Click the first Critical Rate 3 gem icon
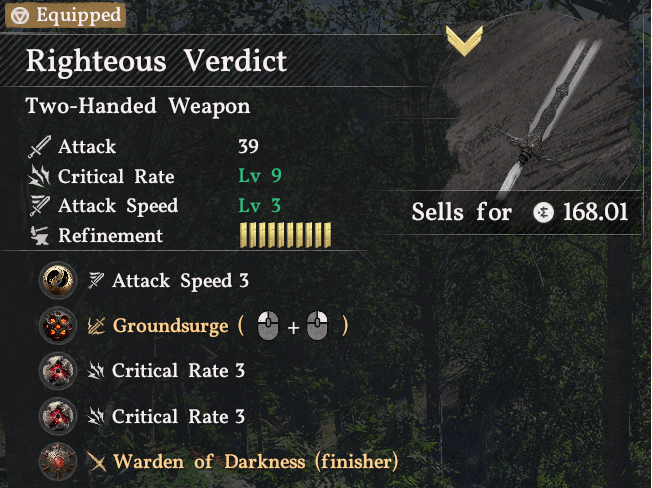This screenshot has width=652, height=488. (58, 371)
